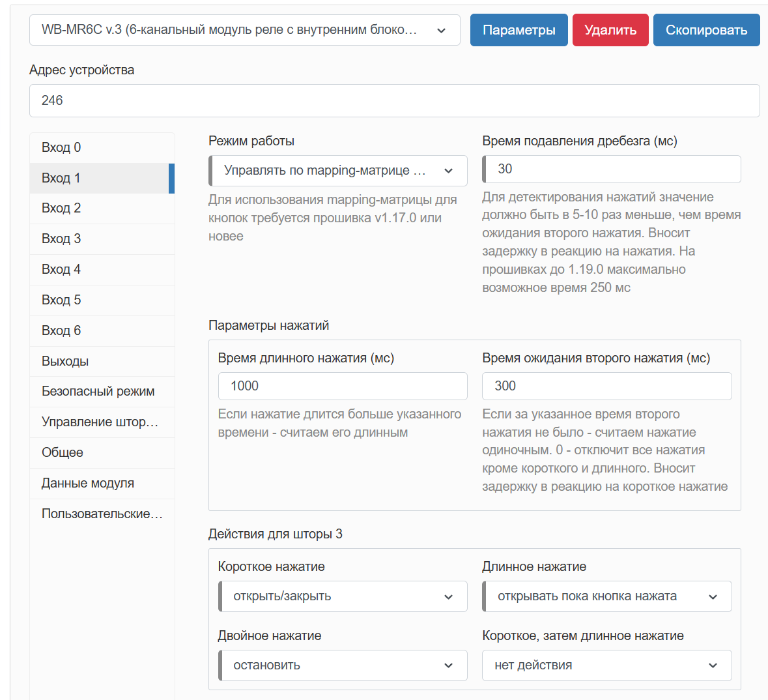This screenshot has width=768, height=700.
Task: Click the Адрес устройства input field
Action: tap(394, 100)
